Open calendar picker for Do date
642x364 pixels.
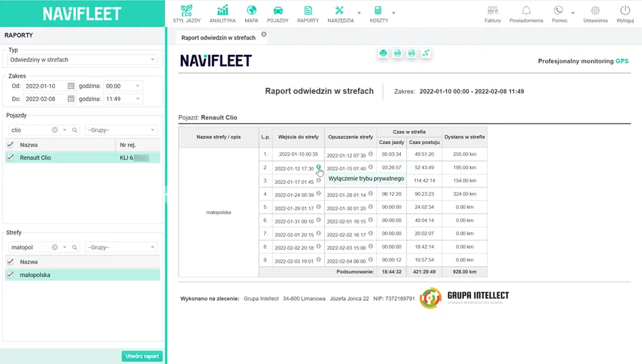[71, 98]
